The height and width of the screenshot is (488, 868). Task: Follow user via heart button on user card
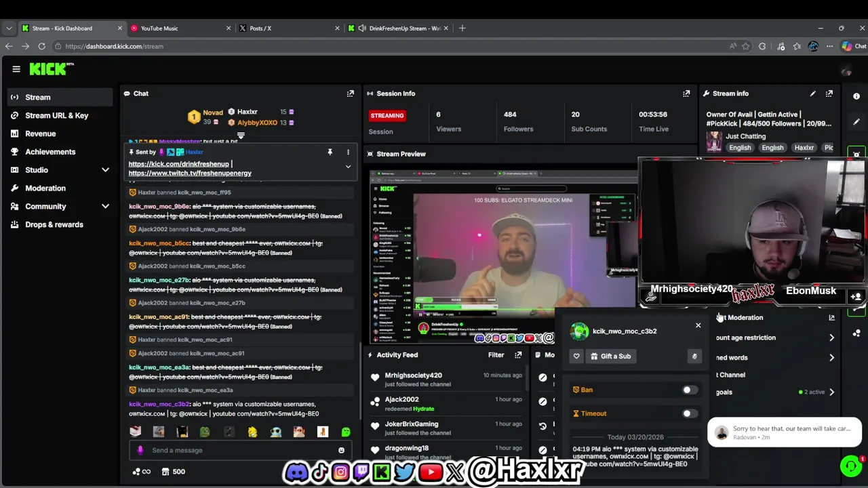(576, 356)
